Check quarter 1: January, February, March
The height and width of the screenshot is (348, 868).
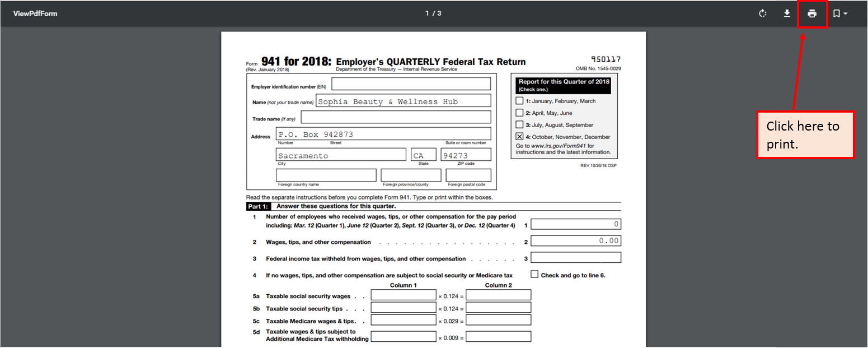pos(519,101)
